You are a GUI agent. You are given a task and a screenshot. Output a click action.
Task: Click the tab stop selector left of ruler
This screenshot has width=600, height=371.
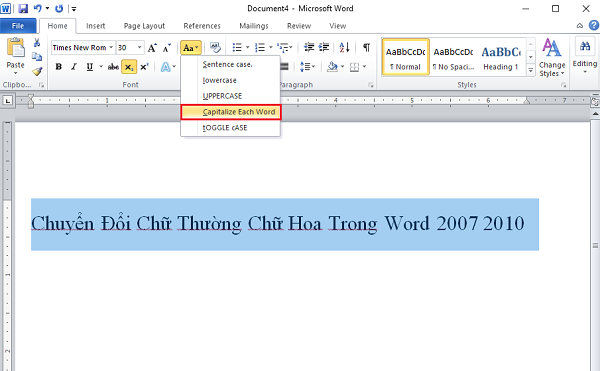(8, 101)
